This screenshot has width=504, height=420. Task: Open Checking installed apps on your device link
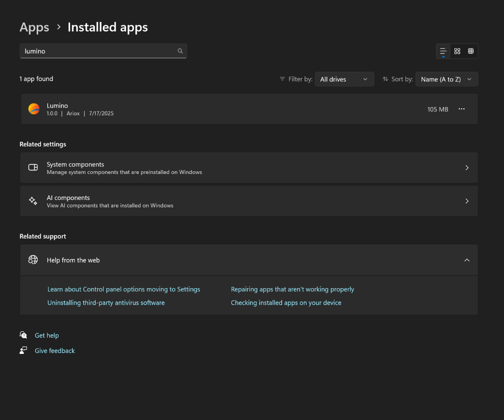pyautogui.click(x=286, y=303)
